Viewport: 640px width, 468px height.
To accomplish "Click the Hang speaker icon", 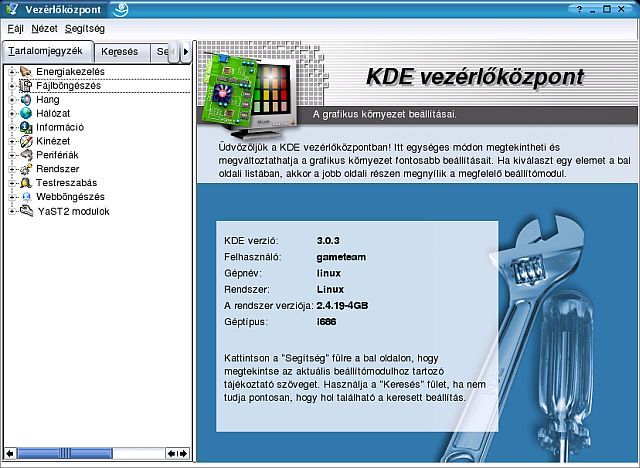I will 26,100.
